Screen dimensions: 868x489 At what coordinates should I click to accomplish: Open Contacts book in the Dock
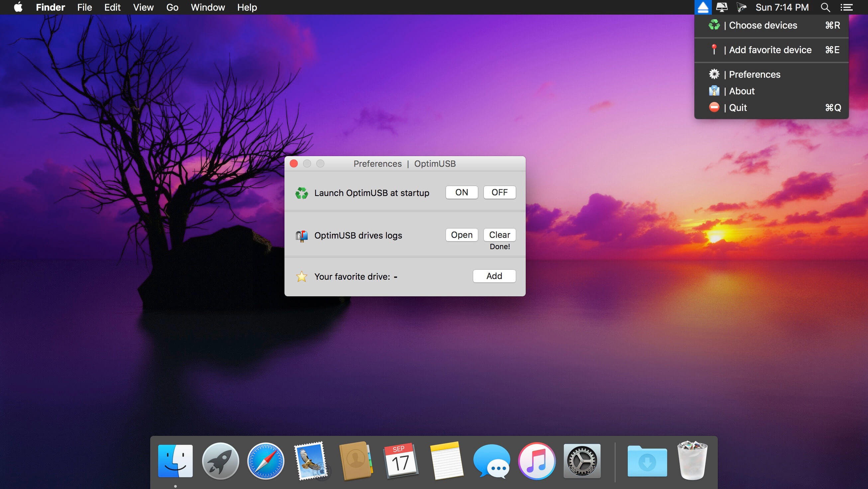(356, 461)
